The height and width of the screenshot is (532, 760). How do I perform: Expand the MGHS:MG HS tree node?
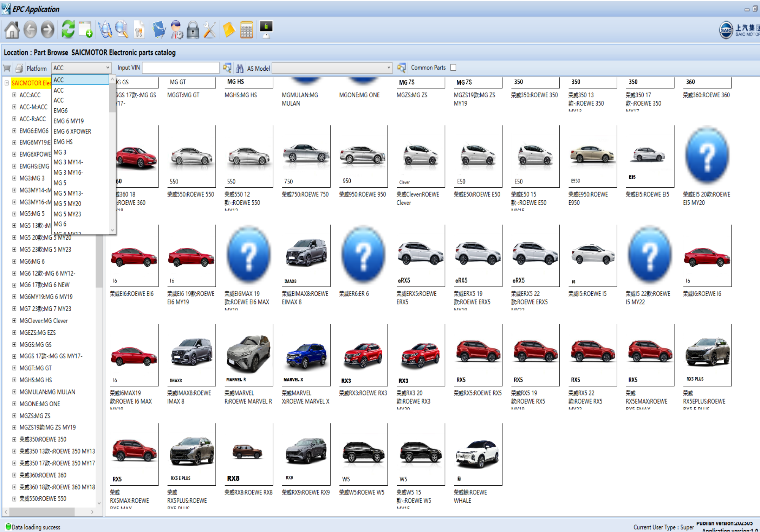[x=14, y=380]
